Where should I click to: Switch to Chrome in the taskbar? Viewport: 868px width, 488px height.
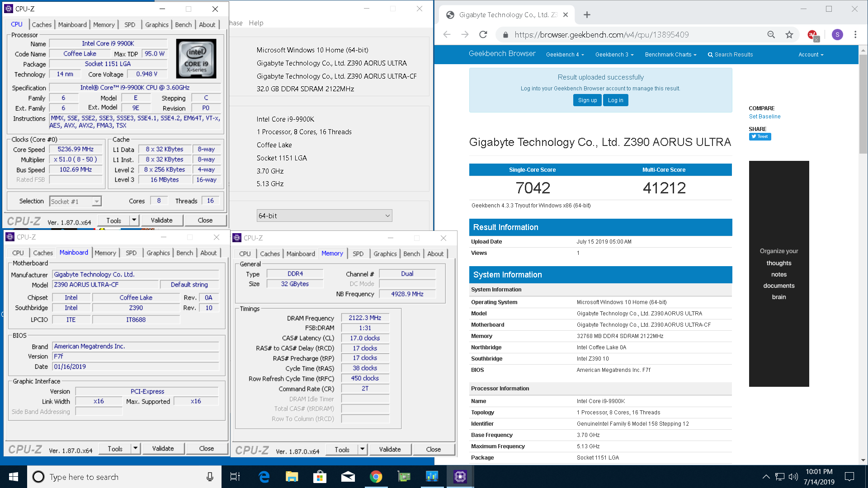tap(376, 477)
